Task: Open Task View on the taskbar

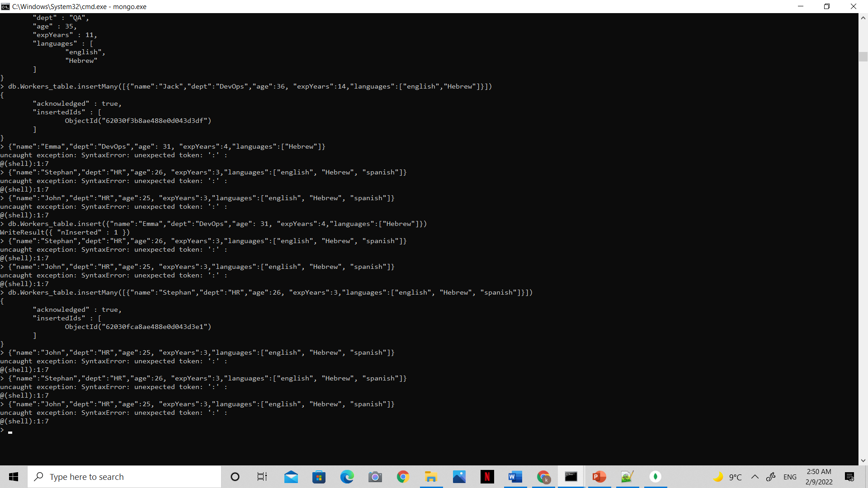Action: (262, 477)
